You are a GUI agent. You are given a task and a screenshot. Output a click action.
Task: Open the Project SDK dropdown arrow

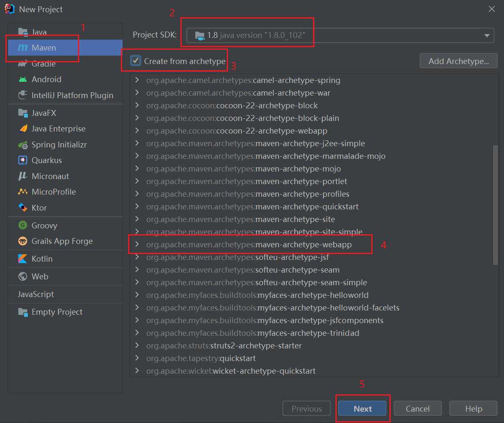(x=487, y=35)
